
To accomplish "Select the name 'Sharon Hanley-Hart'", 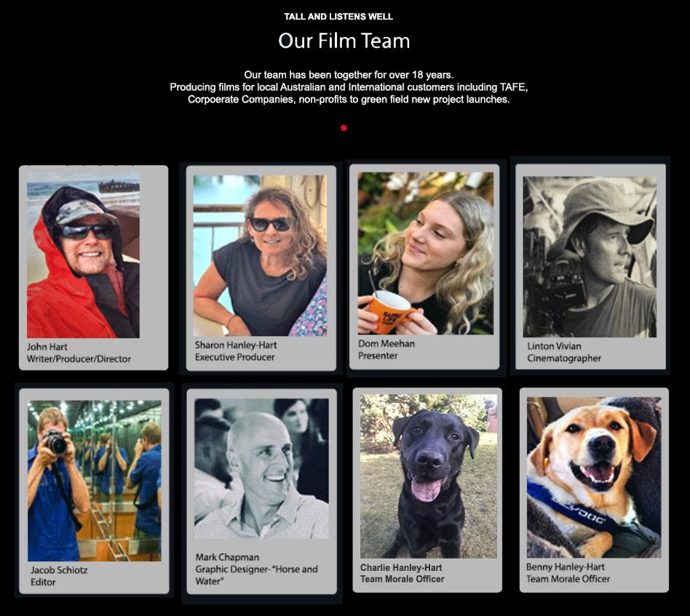I will point(236,345).
